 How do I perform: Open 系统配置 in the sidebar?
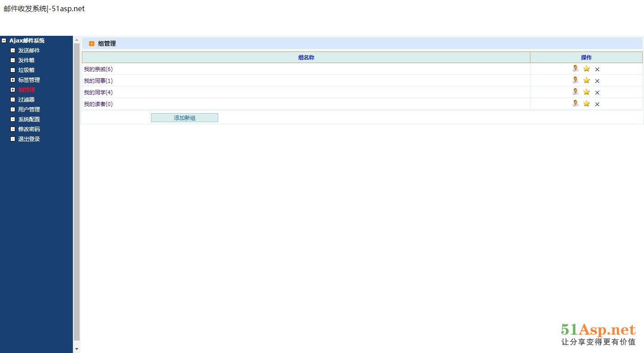click(29, 119)
